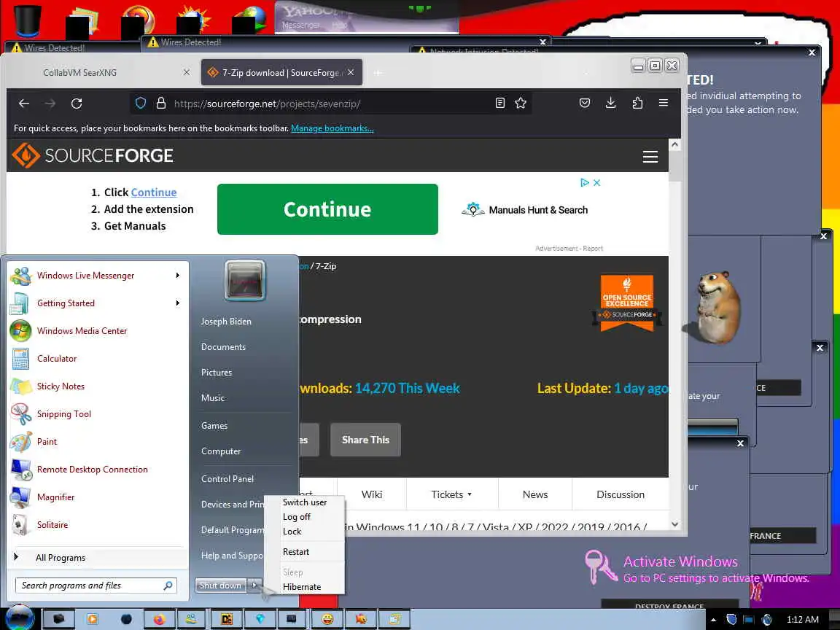Open Paint from Start menu
This screenshot has width=840, height=630.
pos(96,442)
